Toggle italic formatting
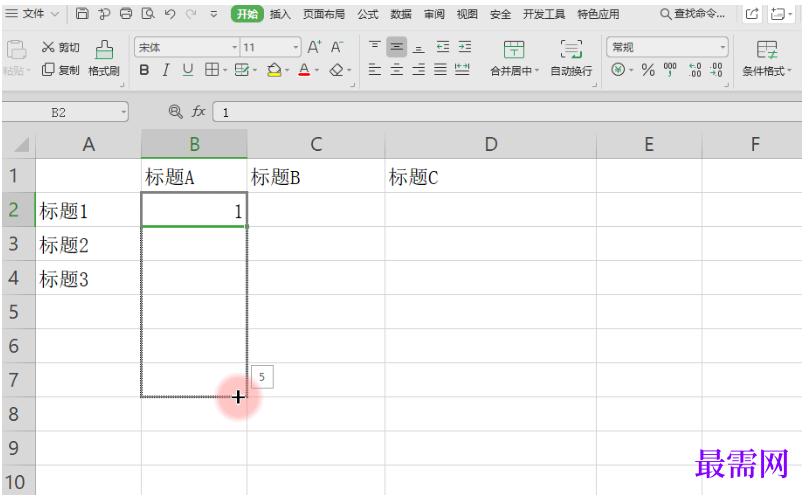 (166, 70)
